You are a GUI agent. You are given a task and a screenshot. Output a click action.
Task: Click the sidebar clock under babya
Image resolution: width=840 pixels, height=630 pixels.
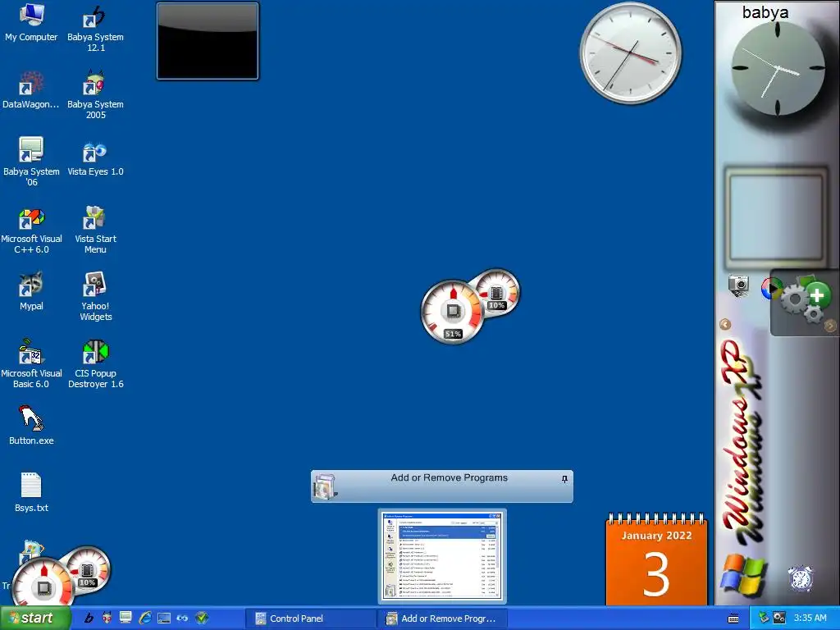778,69
